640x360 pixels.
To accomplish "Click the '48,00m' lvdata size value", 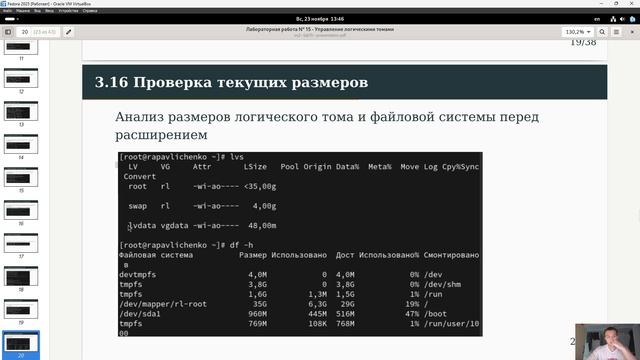I will pos(262,226).
